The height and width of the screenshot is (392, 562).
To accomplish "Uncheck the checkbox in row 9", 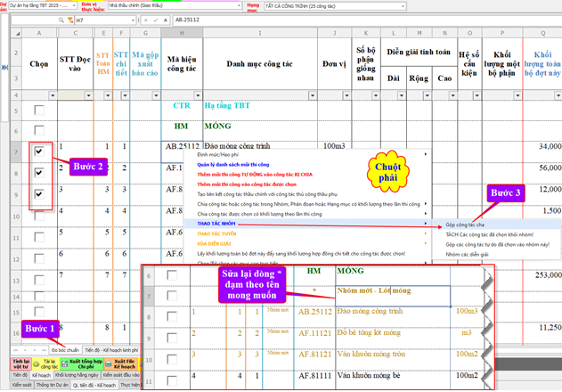I will [x=38, y=193].
